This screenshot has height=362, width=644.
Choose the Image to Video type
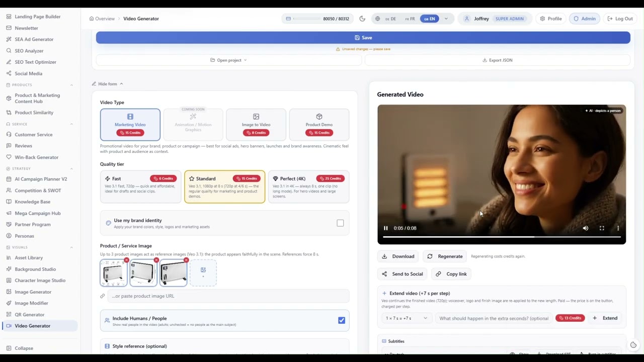click(256, 125)
